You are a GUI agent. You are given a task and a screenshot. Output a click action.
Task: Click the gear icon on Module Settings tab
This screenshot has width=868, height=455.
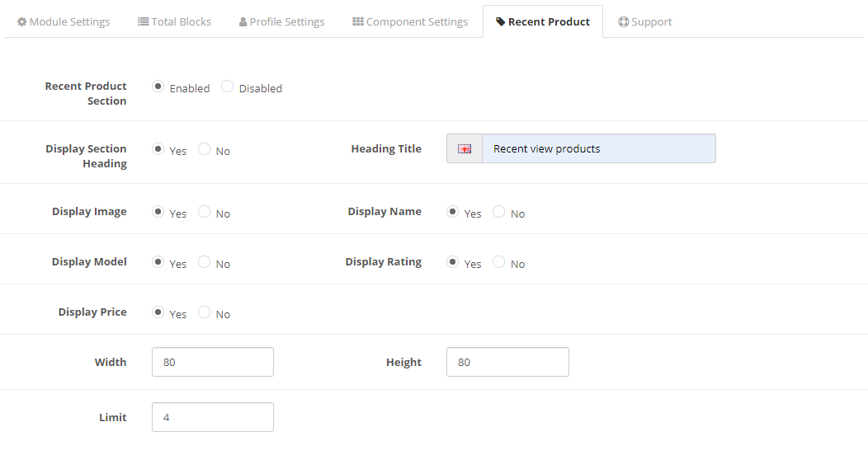(21, 22)
